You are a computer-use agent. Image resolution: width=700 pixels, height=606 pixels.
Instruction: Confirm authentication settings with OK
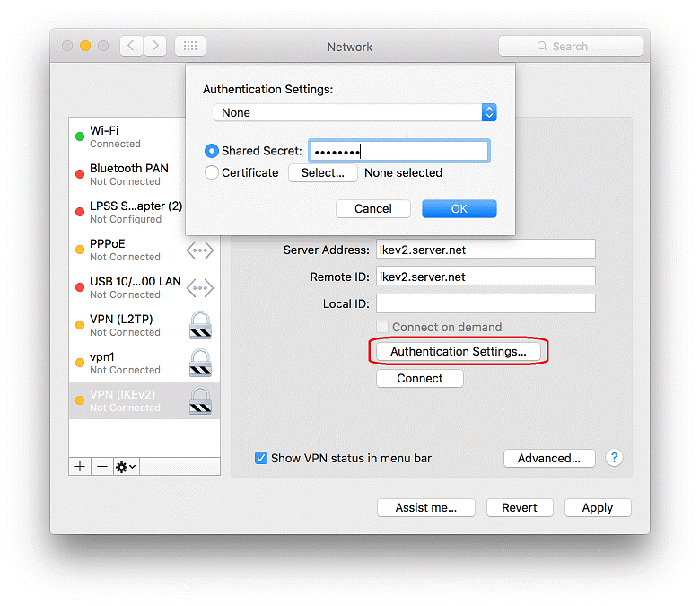[459, 208]
